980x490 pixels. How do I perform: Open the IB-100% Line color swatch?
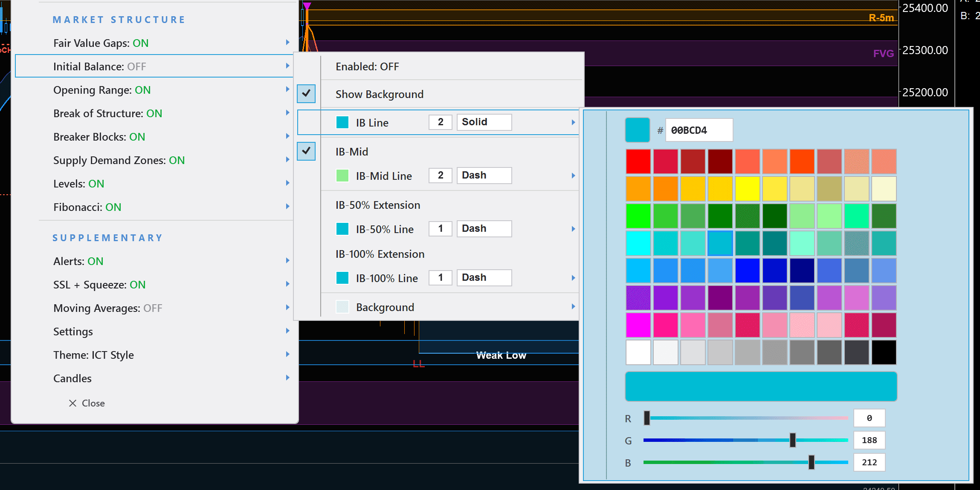[342, 278]
